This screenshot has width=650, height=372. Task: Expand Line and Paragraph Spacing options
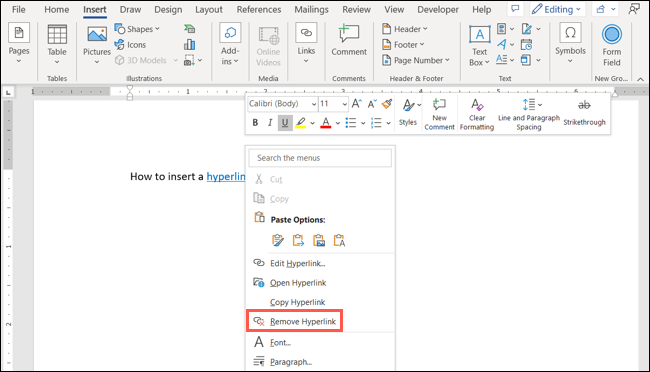[x=540, y=105]
